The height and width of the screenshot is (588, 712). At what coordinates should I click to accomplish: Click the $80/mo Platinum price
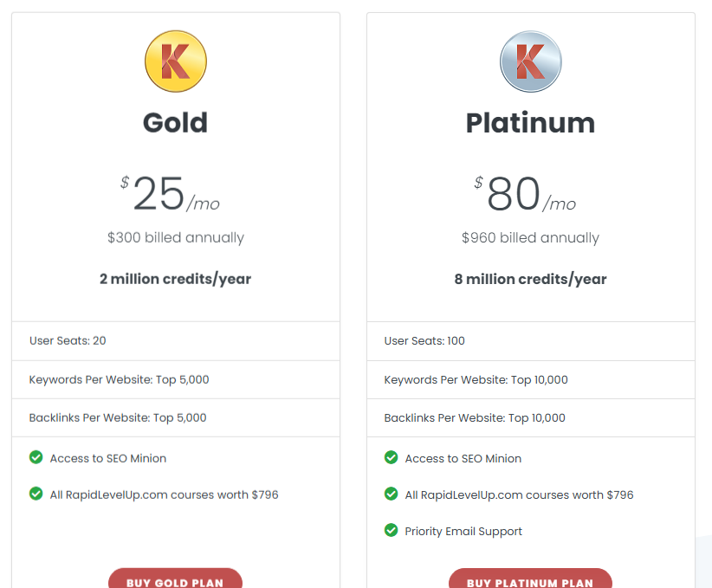coord(525,194)
